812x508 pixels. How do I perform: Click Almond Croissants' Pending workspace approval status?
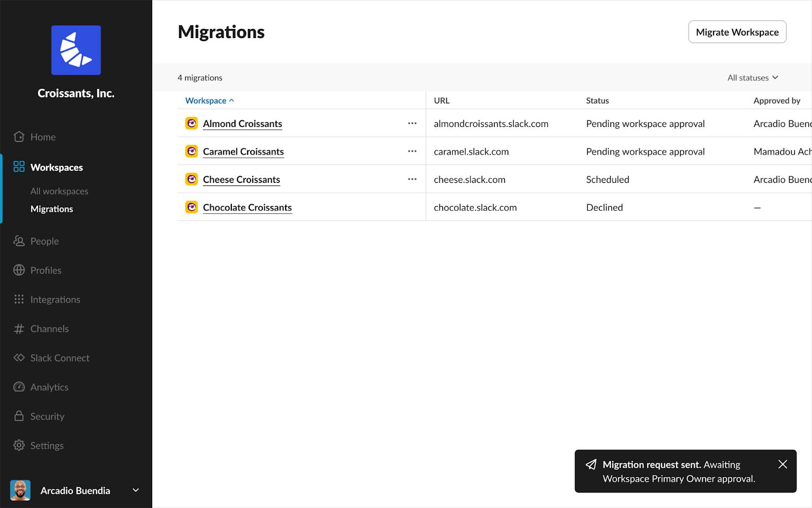(646, 123)
